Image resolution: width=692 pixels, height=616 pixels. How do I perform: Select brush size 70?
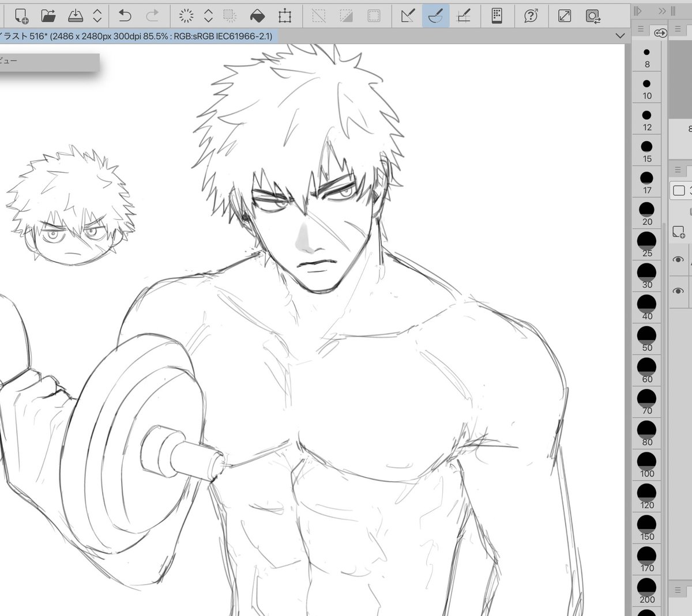point(647,403)
